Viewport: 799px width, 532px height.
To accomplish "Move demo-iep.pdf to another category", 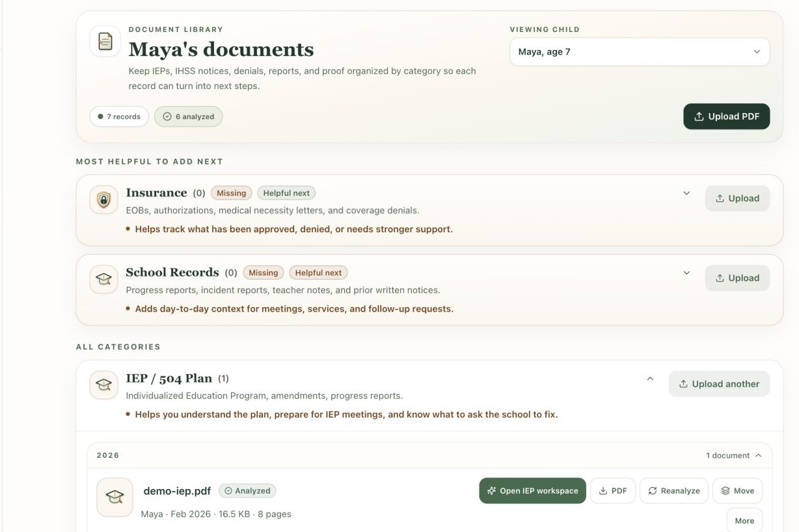I will click(738, 491).
